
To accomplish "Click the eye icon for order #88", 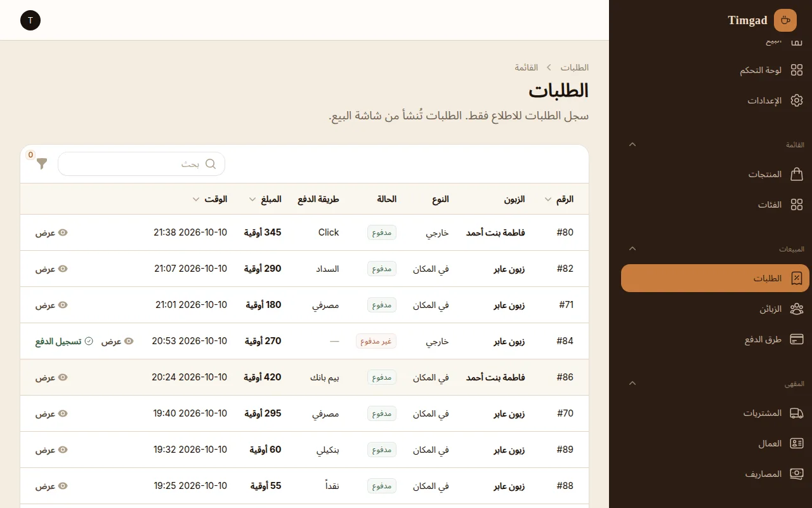I will point(63,486).
